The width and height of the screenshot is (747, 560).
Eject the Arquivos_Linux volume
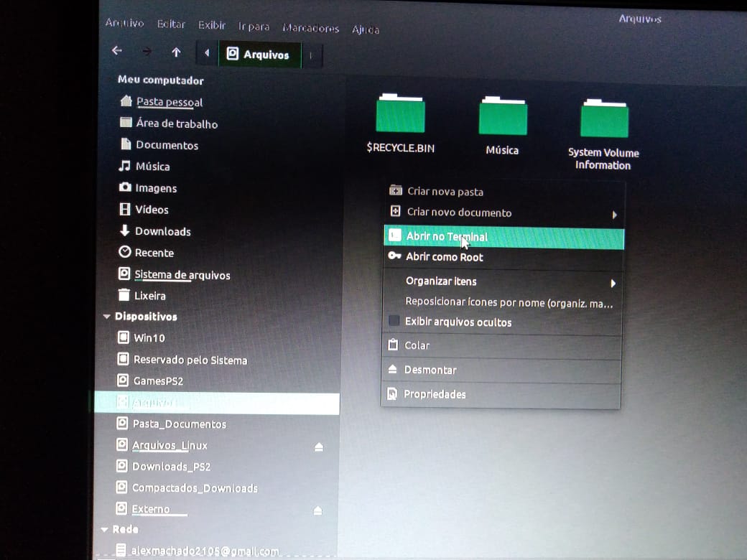(319, 447)
